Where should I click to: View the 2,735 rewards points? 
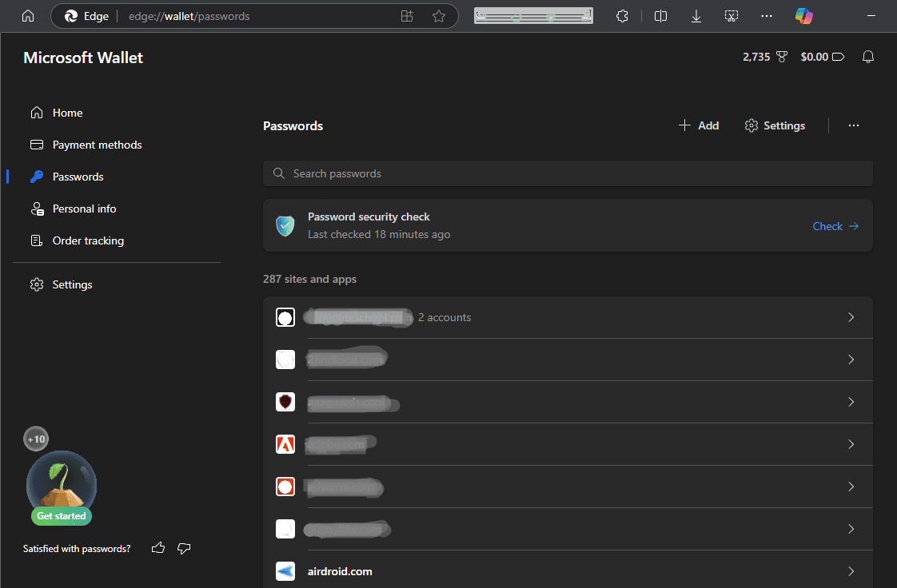(765, 57)
